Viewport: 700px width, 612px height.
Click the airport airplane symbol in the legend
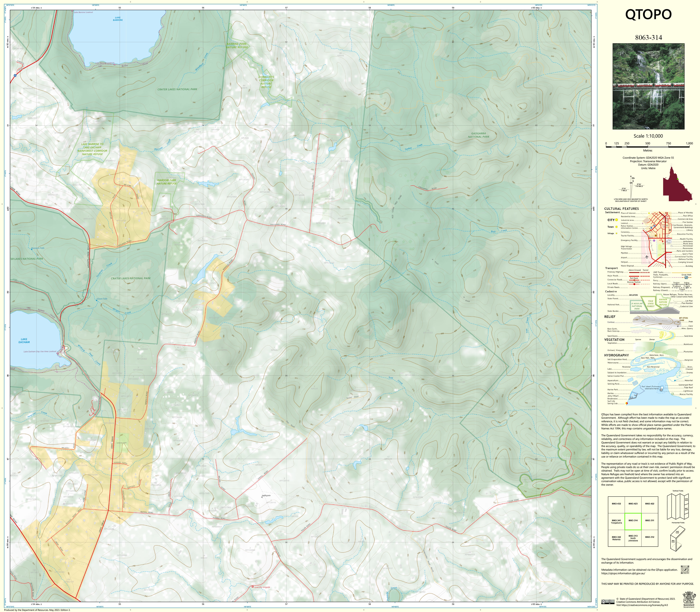click(647, 257)
